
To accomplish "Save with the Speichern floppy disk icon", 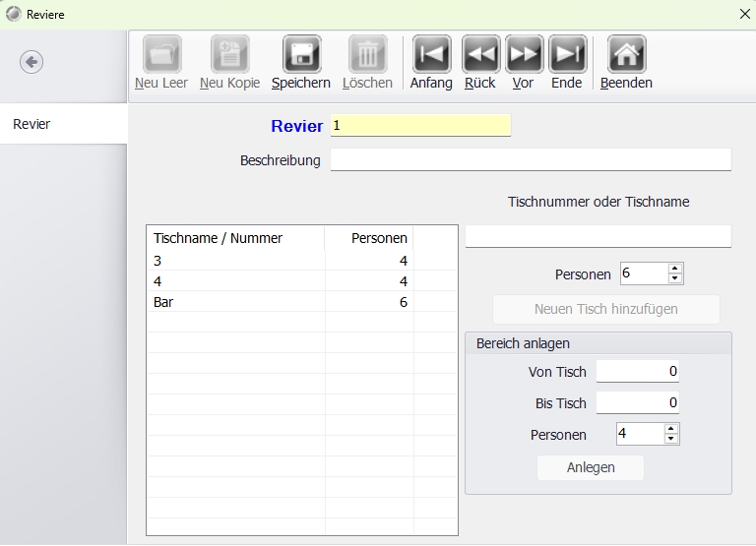I will coord(301,54).
